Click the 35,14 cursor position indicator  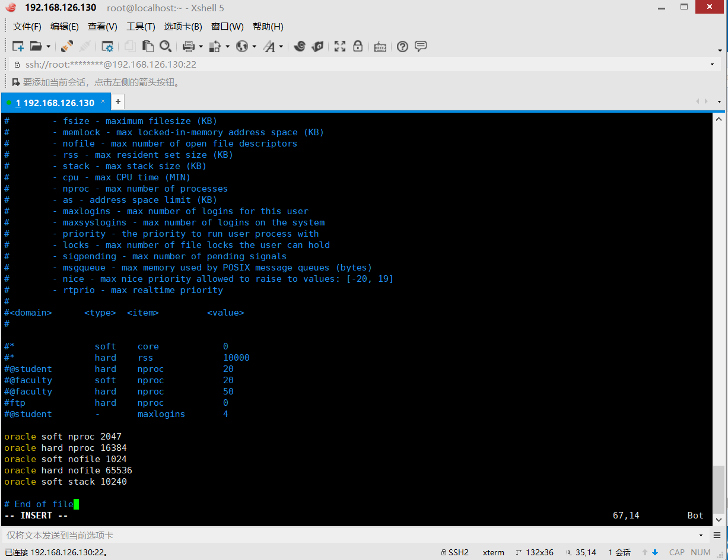[581, 552]
